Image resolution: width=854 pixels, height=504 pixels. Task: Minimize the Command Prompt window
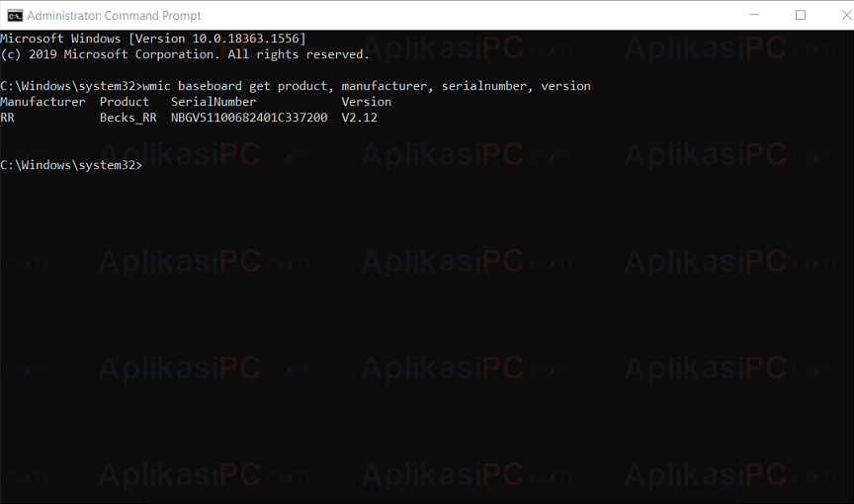point(754,15)
